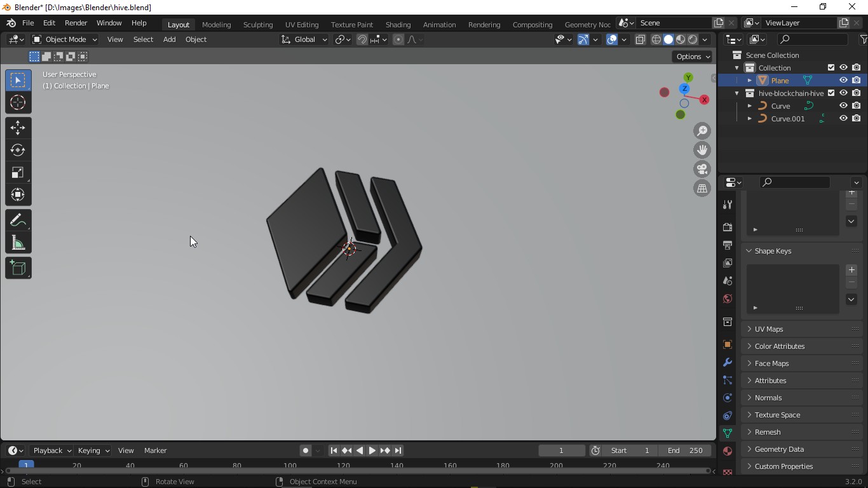Open the Particles properties tab
The width and height of the screenshot is (868, 488).
[x=728, y=380]
